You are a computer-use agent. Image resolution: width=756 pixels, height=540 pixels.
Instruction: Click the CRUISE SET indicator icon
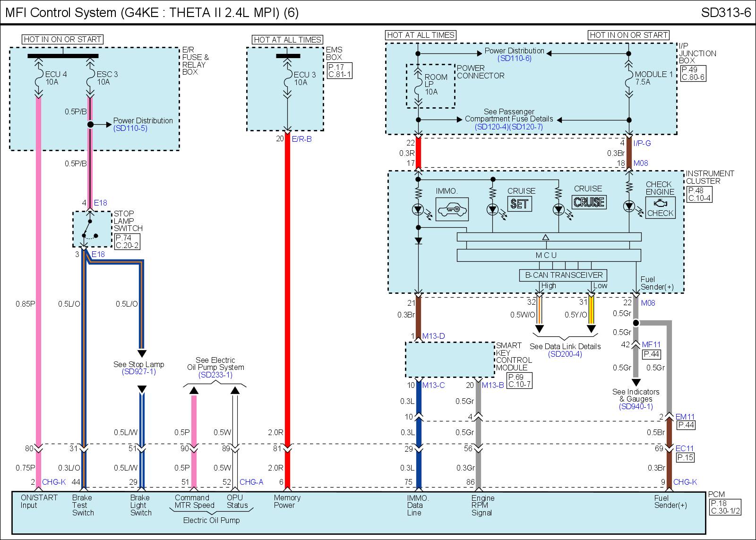click(x=519, y=204)
